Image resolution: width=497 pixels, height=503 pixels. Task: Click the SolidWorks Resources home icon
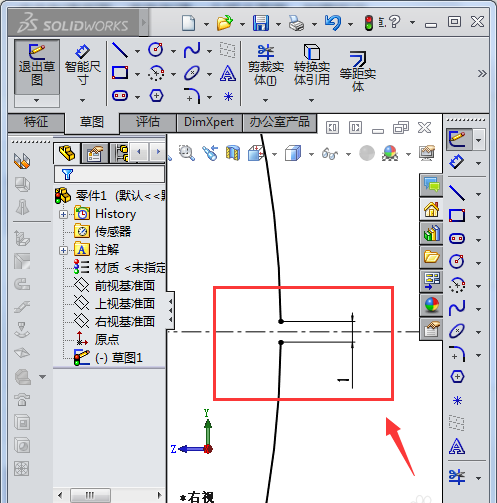[x=431, y=209]
